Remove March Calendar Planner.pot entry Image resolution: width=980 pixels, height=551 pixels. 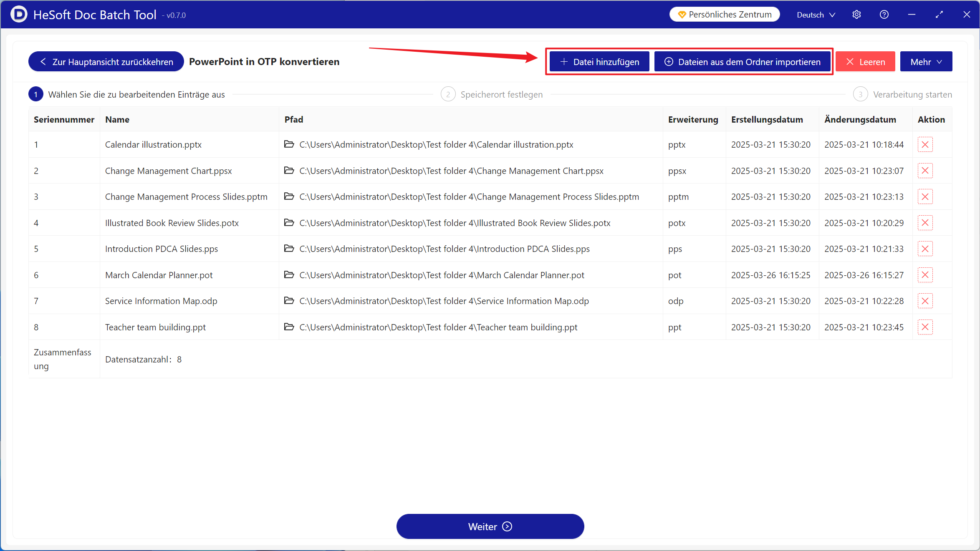coord(925,275)
